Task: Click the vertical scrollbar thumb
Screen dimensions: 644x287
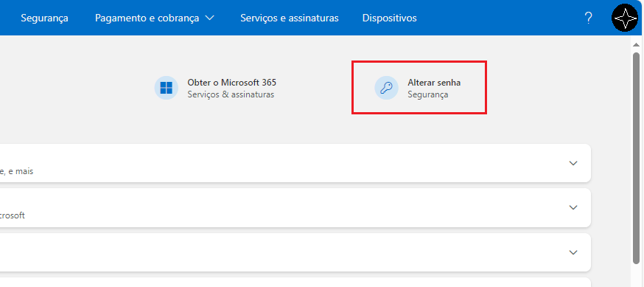Action: tap(636, 159)
